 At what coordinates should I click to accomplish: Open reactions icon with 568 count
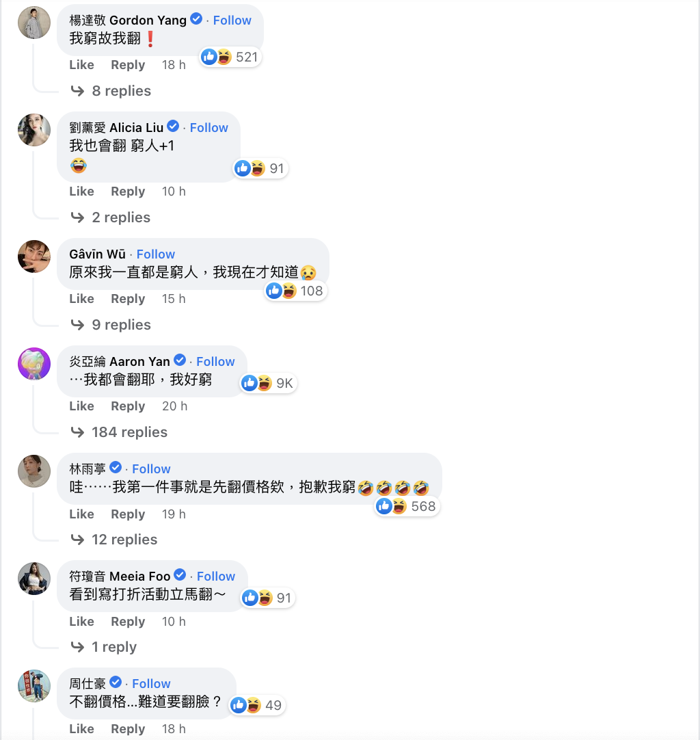407,506
